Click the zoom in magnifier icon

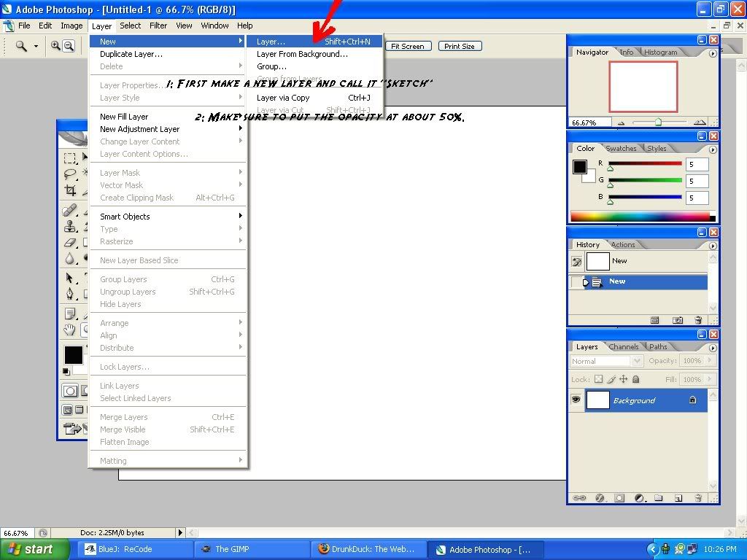point(55,46)
